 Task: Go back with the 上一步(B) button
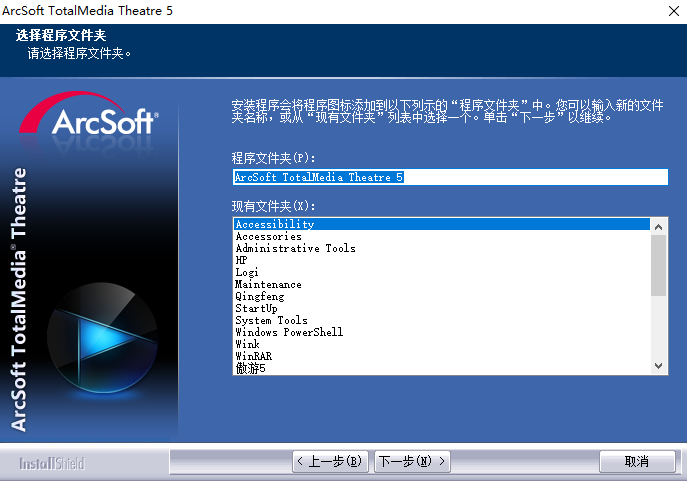330,461
